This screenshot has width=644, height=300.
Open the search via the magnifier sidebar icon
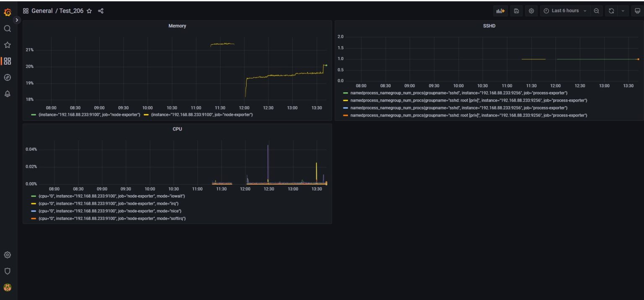tap(7, 29)
